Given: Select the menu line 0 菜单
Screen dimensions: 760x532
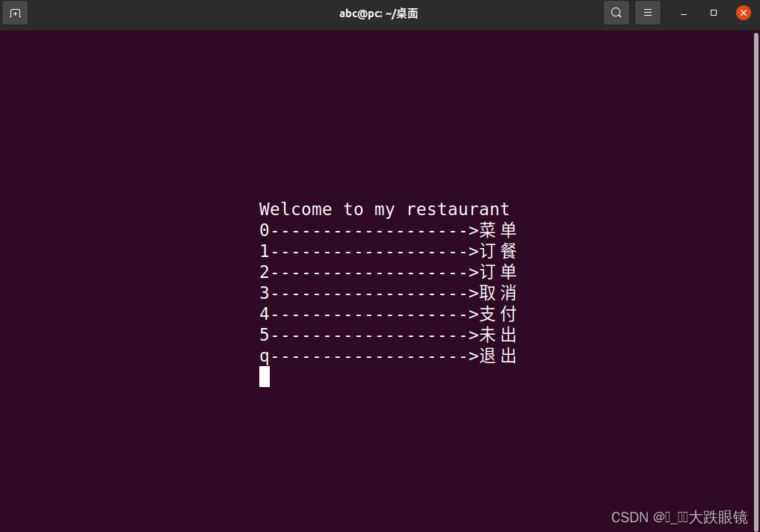Looking at the screenshot, I should pos(388,230).
